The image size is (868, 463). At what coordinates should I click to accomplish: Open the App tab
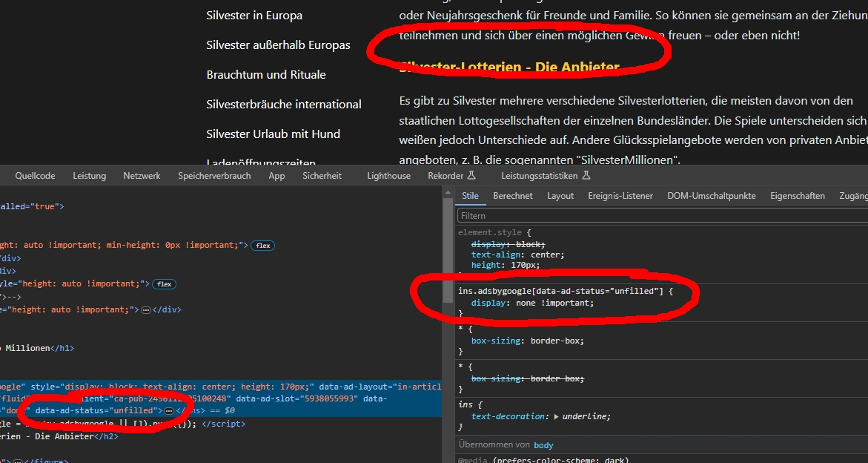(276, 176)
